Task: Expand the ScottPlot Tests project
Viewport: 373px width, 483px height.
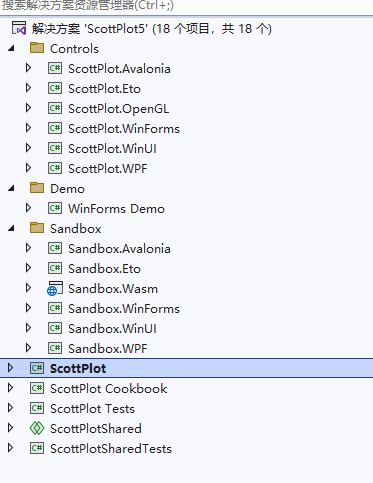Action: [x=10, y=408]
